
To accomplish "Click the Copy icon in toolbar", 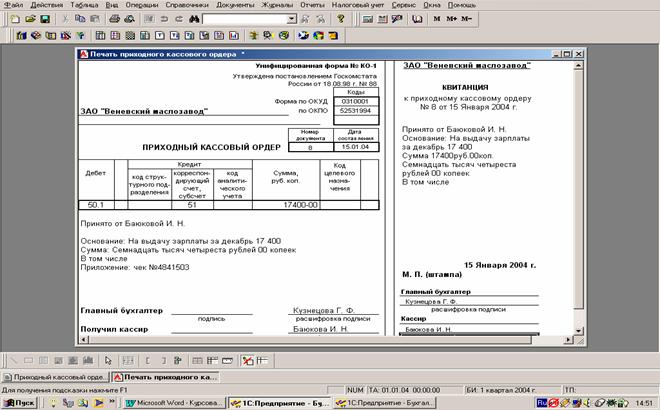I will (80, 19).
